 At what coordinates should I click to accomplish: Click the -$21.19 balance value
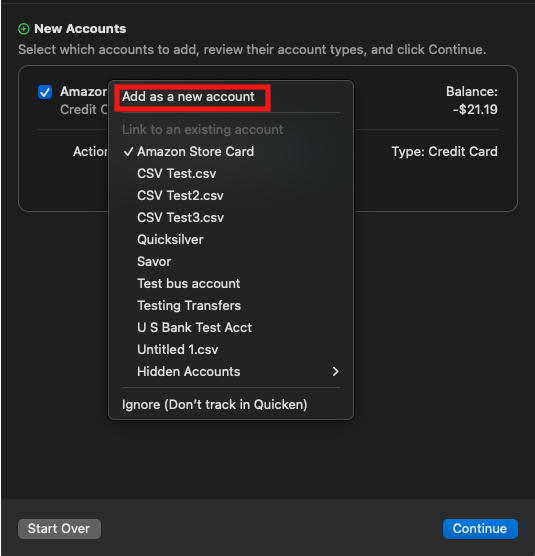[475, 110]
